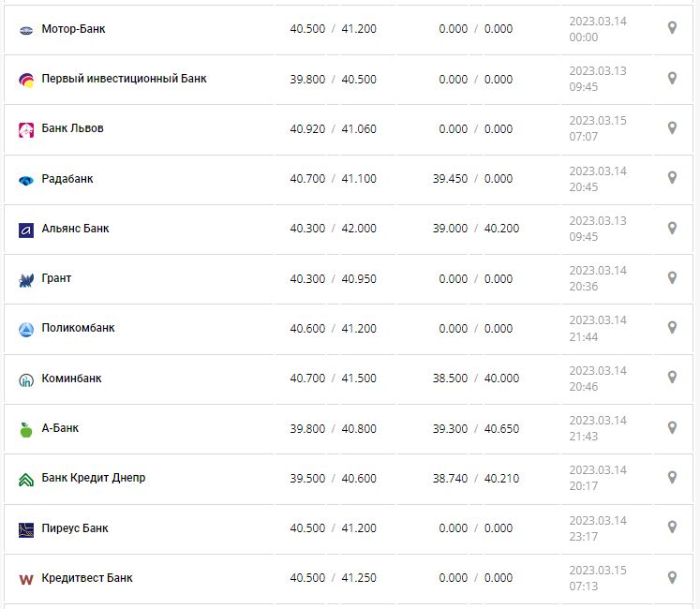This screenshot has width=700, height=609.
Task: Click the Пиреус Банк name
Action: pyautogui.click(x=75, y=528)
